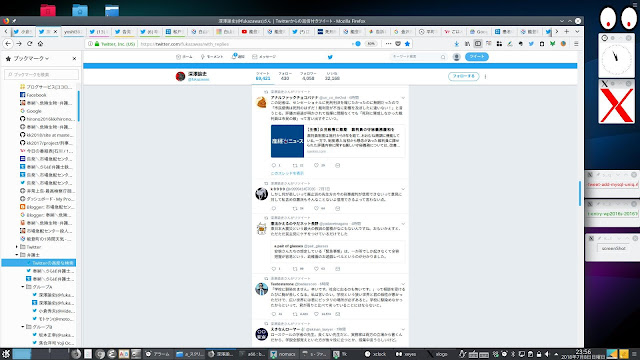Screen dimensions: 640x360
Task: Switch to the アラーム taskbar entry
Action: pyautogui.click(x=158, y=354)
